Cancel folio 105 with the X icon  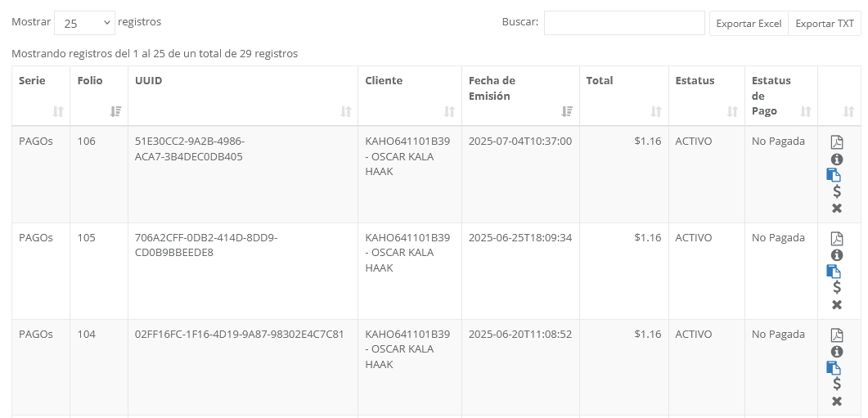tap(836, 304)
